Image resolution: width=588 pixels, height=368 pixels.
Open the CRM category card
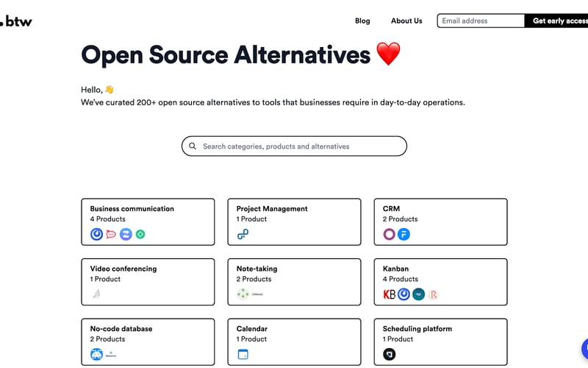(440, 222)
